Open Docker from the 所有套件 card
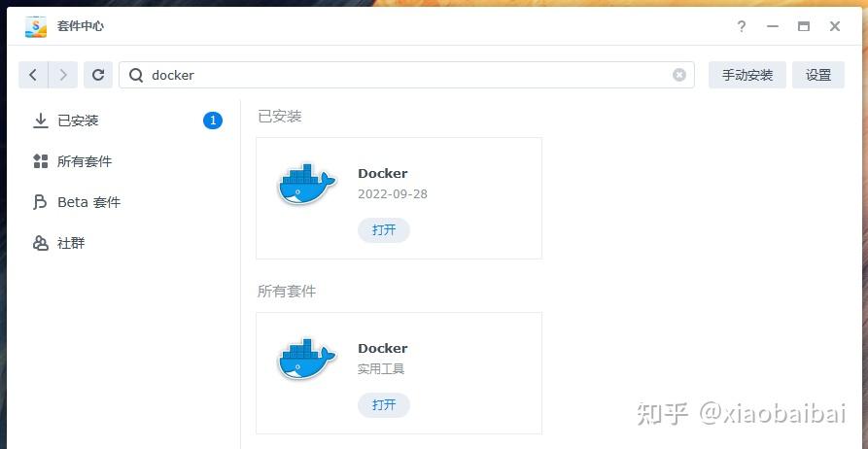Image resolution: width=868 pixels, height=449 pixels. point(384,405)
